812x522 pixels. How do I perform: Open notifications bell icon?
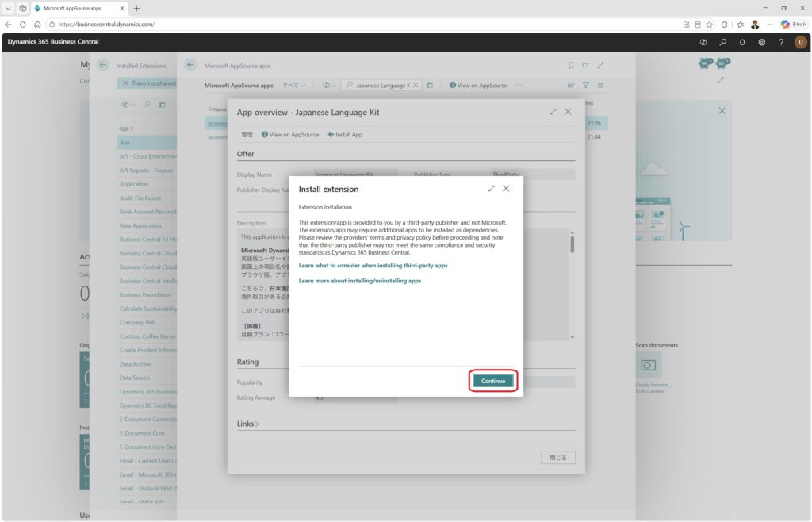tap(742, 43)
